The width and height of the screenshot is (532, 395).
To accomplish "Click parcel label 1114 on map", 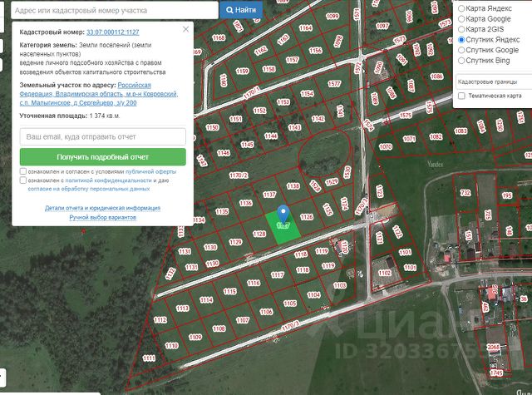I will click(206, 300).
